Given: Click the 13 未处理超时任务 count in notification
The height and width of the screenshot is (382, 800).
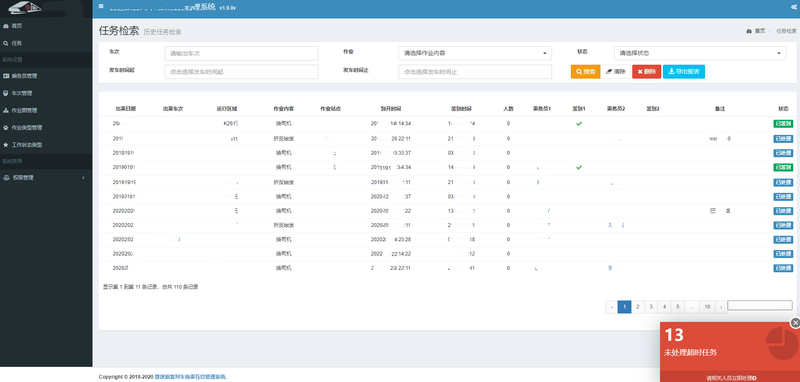Looking at the screenshot, I should point(691,342).
